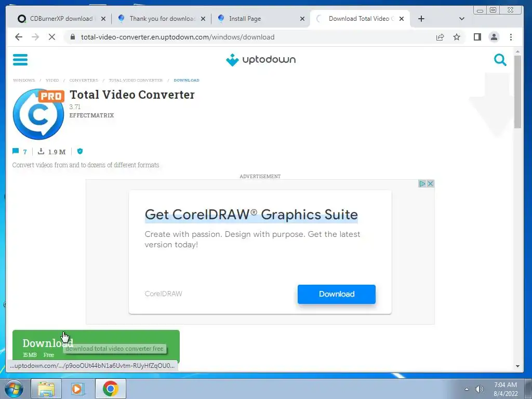Click the page vertical scrollbar thumb

coord(517,91)
